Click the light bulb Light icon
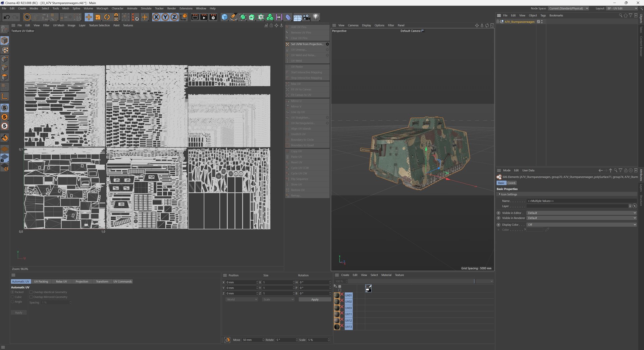 tap(316, 17)
